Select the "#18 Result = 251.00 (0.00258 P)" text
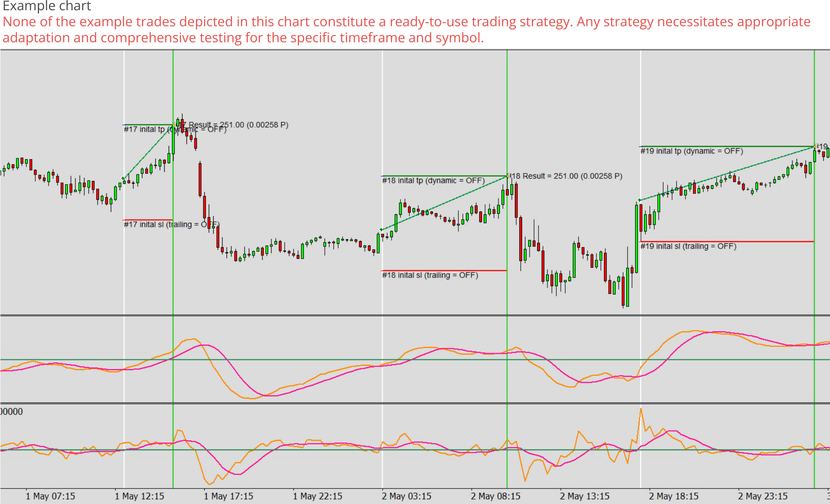The height and width of the screenshot is (504, 830). click(x=565, y=176)
